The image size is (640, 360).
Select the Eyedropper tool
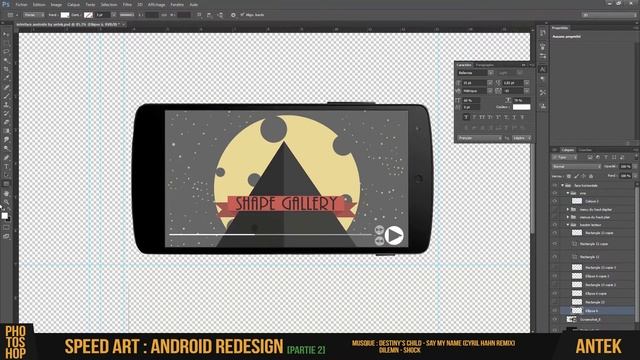point(6,78)
